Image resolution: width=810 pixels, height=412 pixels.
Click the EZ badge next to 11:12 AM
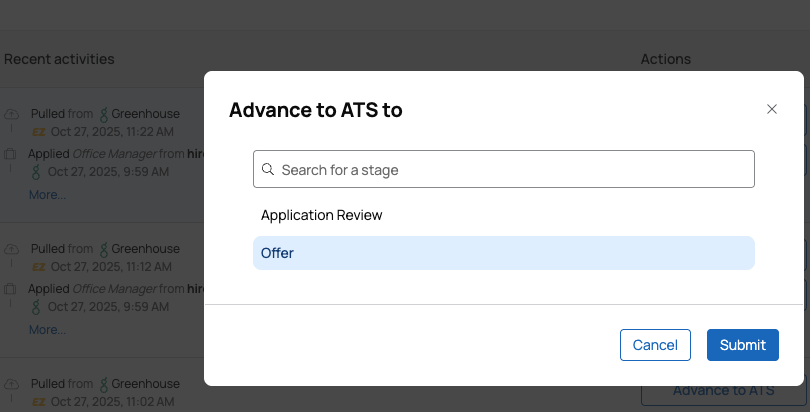[39, 267]
